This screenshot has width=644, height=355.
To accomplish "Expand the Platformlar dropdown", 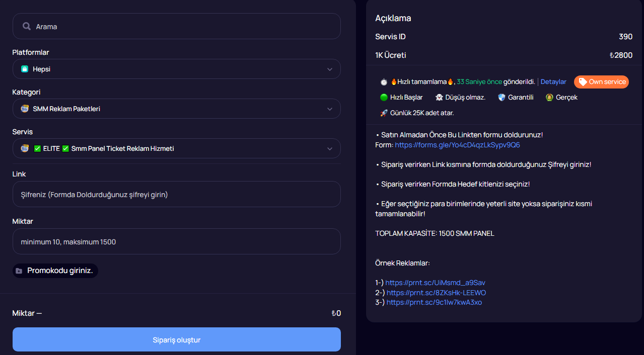I will pyautogui.click(x=177, y=69).
